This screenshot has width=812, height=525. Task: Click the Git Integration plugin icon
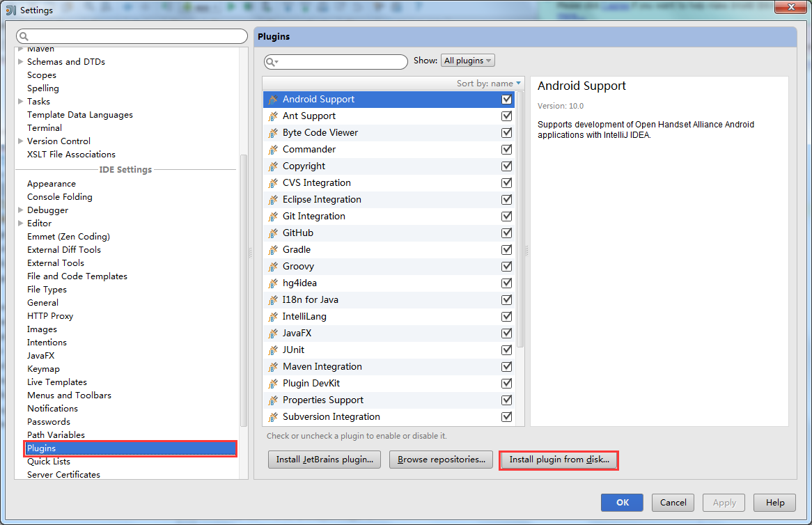coord(273,217)
